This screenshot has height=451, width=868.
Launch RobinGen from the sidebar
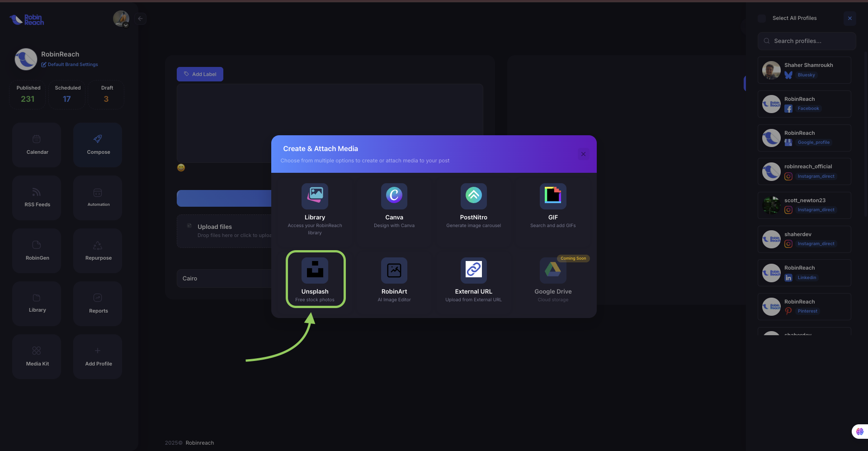pos(37,251)
